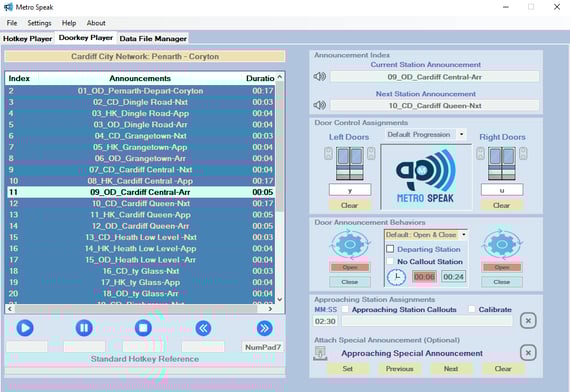Click the Left Doors hotkey field showing y
The height and width of the screenshot is (392, 570).
tap(350, 190)
